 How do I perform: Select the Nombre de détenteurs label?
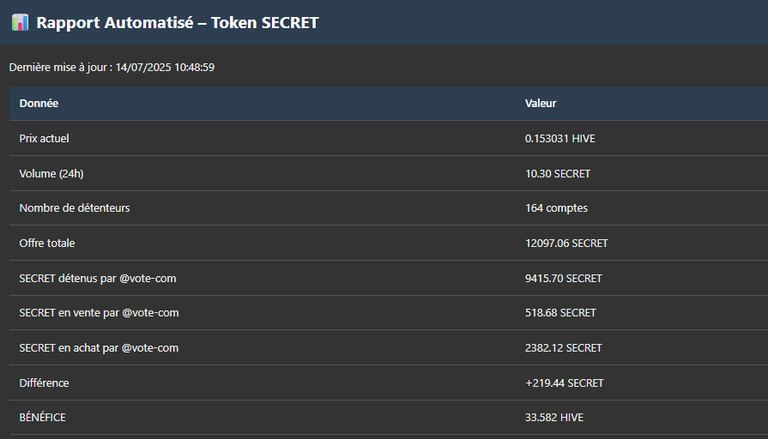click(74, 208)
